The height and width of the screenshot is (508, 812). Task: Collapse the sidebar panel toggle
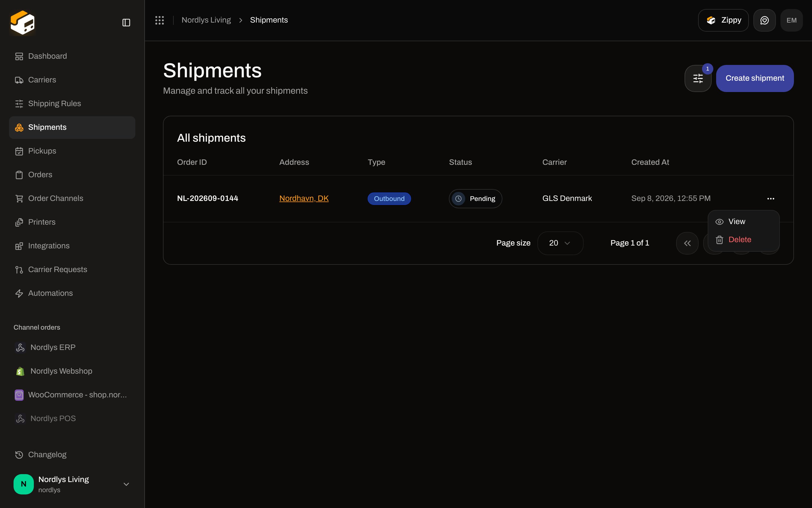pos(126,23)
